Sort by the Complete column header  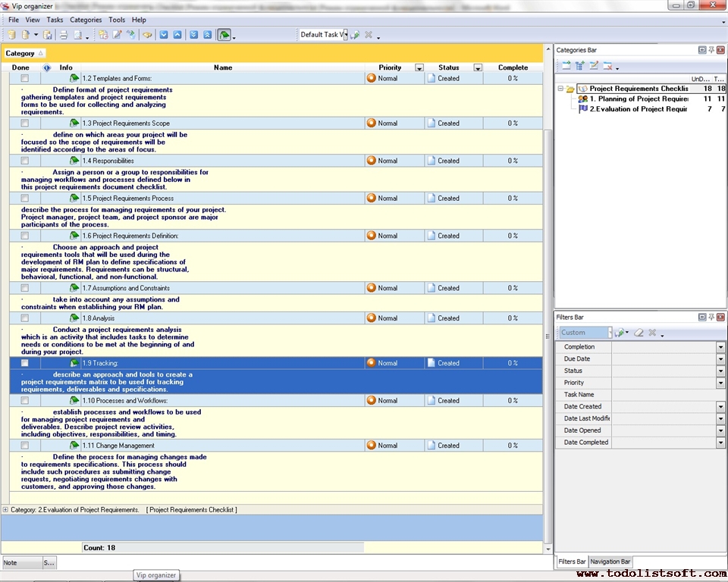click(x=513, y=67)
